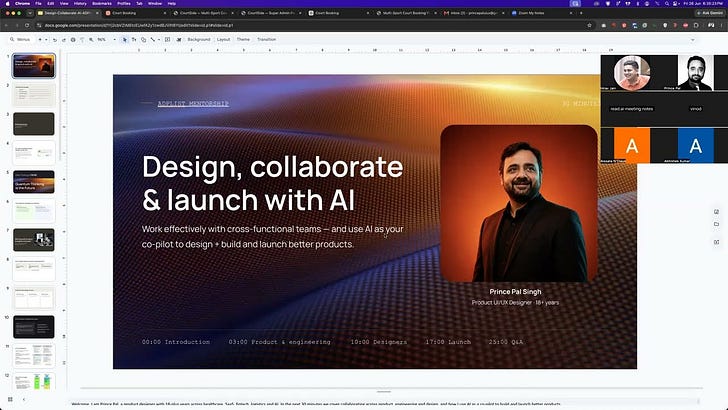Viewport: 728px width, 410px height.
Task: Click the blue 'A' participant tile in Zoom
Action: click(x=696, y=146)
